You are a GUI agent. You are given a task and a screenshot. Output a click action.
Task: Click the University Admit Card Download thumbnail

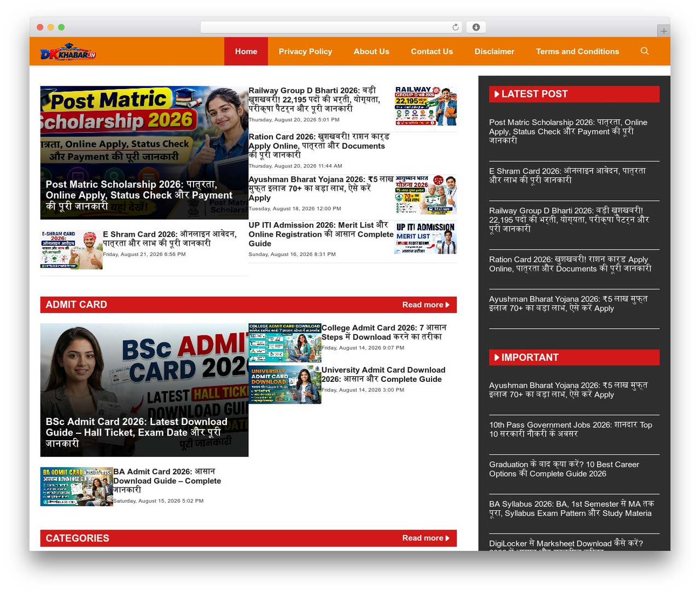point(285,385)
